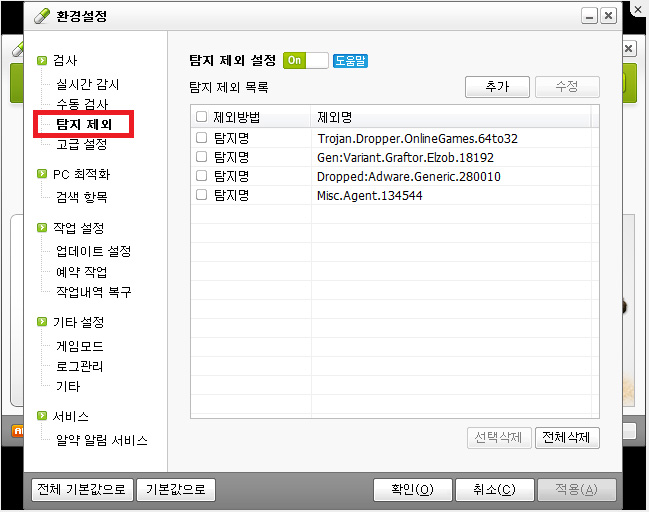Click 탐지명 cell in the Misc.Agent row
649x512 pixels.
[231, 195]
